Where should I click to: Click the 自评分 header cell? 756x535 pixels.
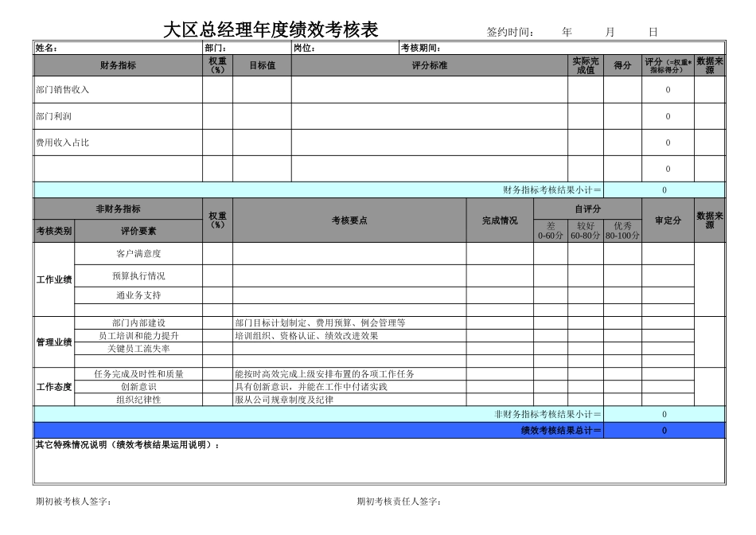(x=588, y=209)
